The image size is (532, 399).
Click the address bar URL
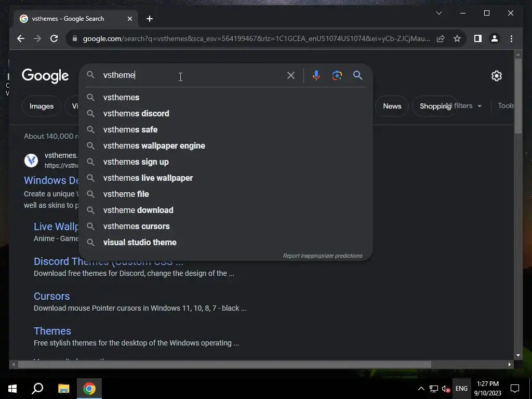tap(256, 38)
